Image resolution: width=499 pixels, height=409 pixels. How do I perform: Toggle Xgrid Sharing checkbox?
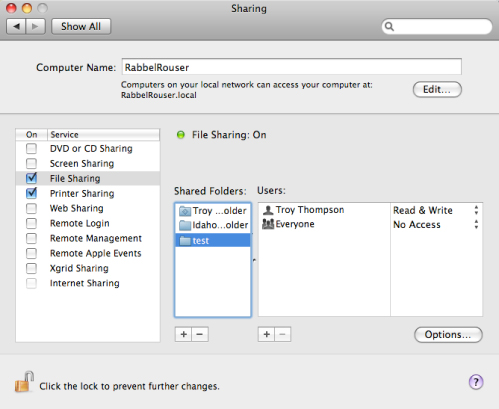tap(31, 268)
